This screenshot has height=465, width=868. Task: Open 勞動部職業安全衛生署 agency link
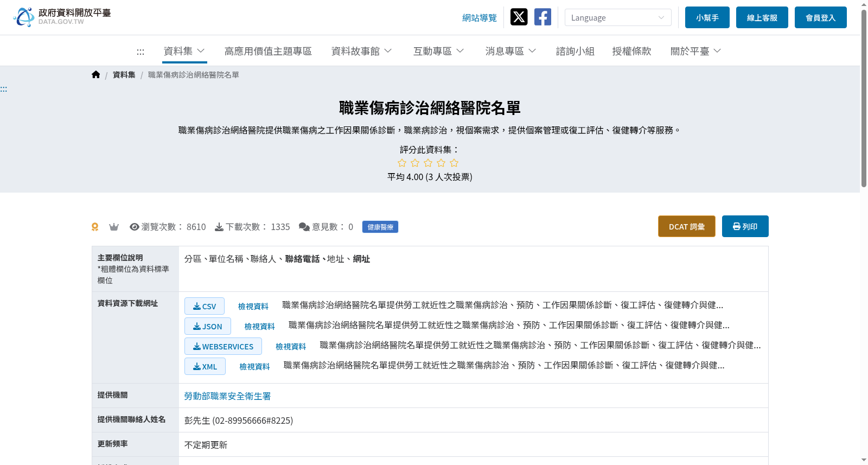pos(227,396)
